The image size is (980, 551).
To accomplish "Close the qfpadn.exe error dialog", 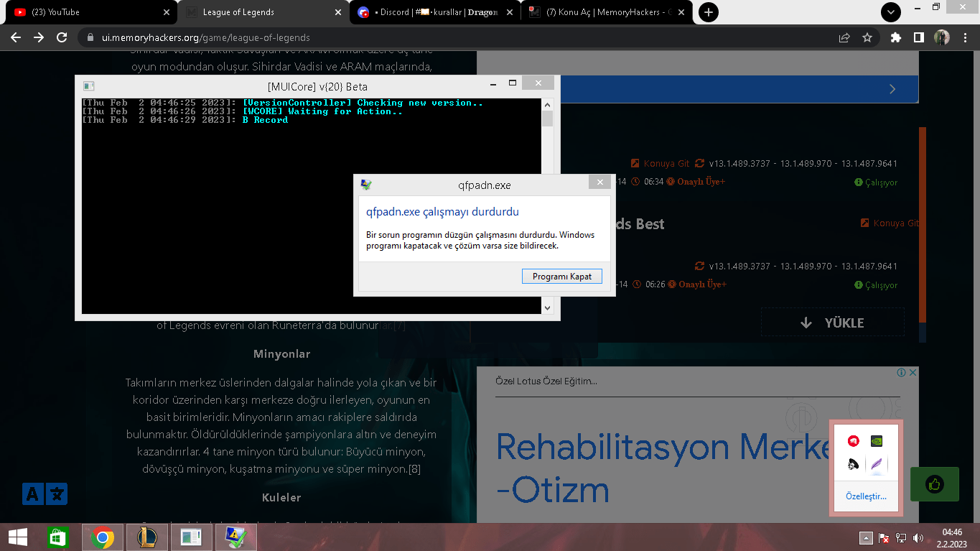I will coord(599,183).
